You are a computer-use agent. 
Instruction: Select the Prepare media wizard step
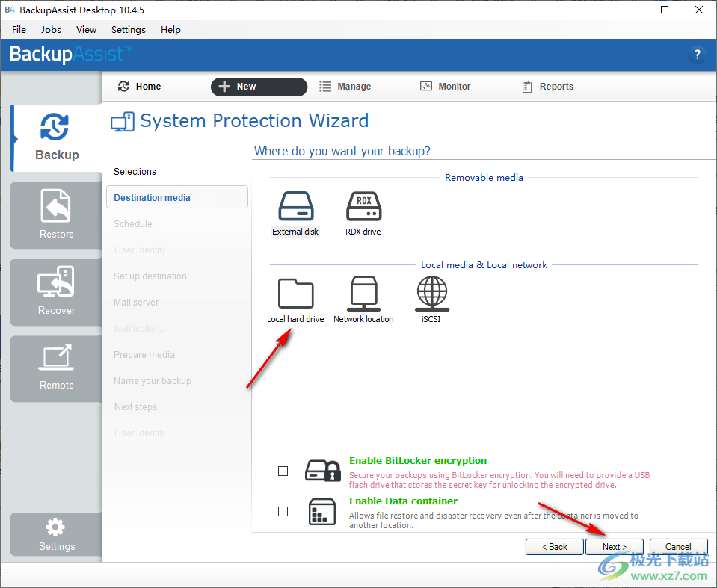point(144,355)
